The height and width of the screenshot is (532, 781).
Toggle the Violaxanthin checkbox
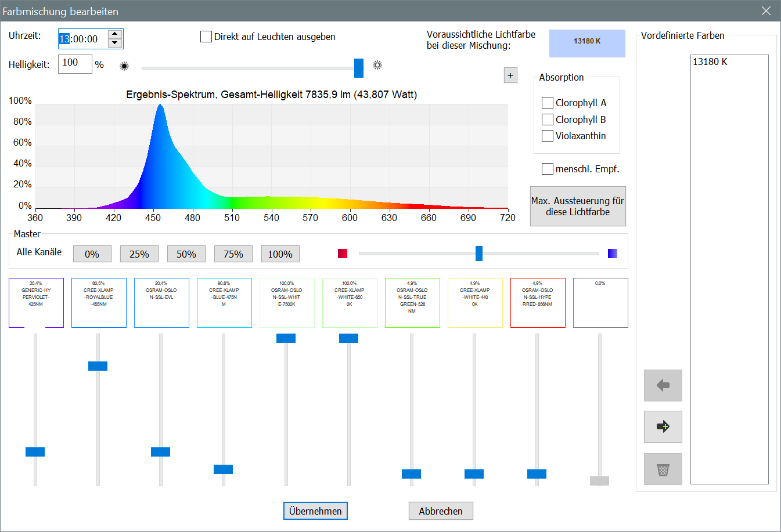[547, 136]
